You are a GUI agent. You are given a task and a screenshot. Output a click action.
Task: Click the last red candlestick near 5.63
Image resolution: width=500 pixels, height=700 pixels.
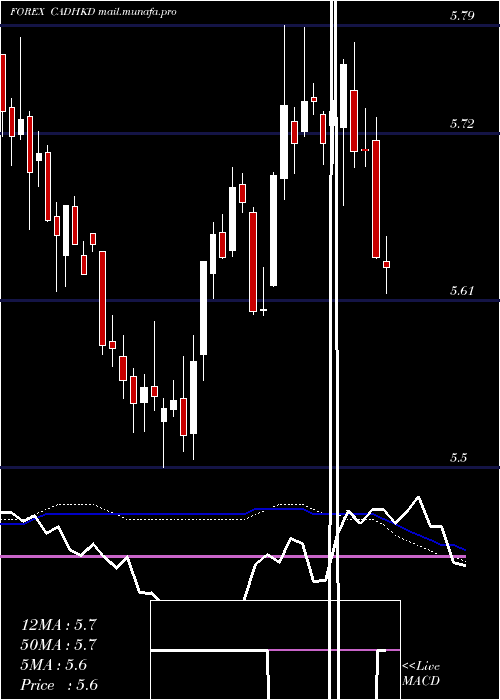coord(387,265)
